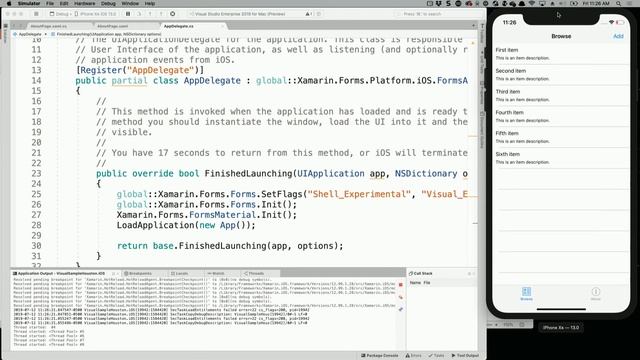Screen dimensions: 640x360
Task: Click the Wi-Fi icon in the menu bar
Action: point(531,3)
